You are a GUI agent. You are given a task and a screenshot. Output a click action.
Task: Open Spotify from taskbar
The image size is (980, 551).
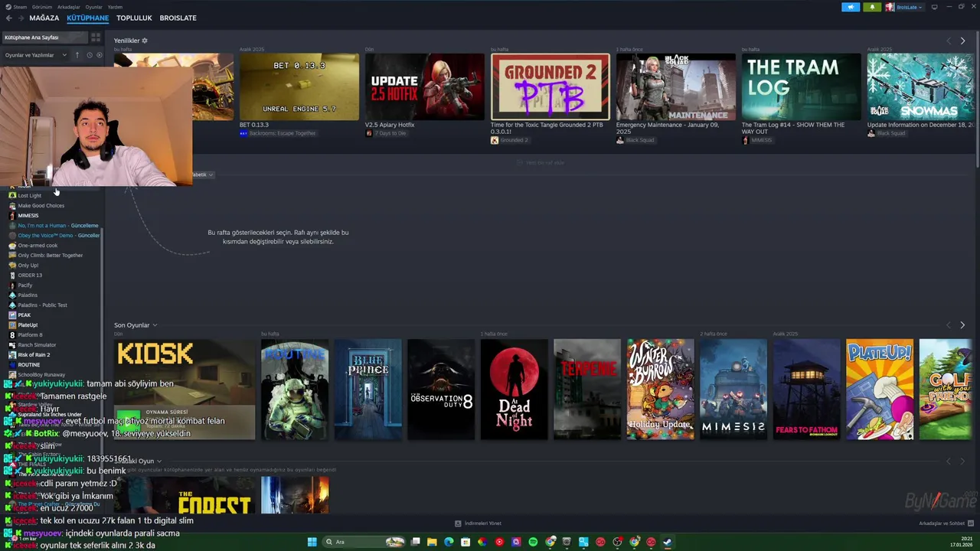point(533,542)
